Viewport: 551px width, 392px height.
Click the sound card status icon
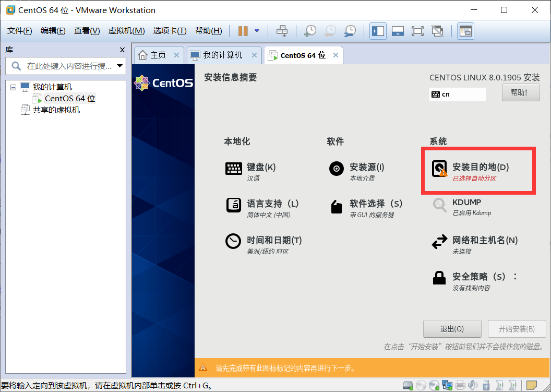click(473, 386)
